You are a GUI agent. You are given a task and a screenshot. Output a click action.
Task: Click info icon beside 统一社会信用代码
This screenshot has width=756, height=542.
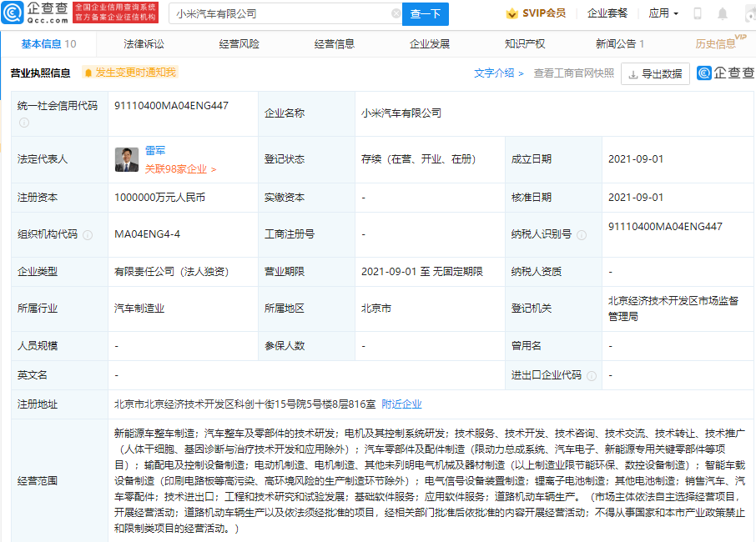point(24,123)
